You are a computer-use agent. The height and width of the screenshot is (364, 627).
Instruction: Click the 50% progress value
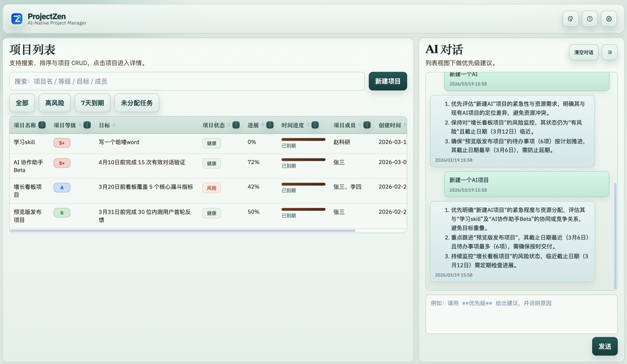(253, 212)
